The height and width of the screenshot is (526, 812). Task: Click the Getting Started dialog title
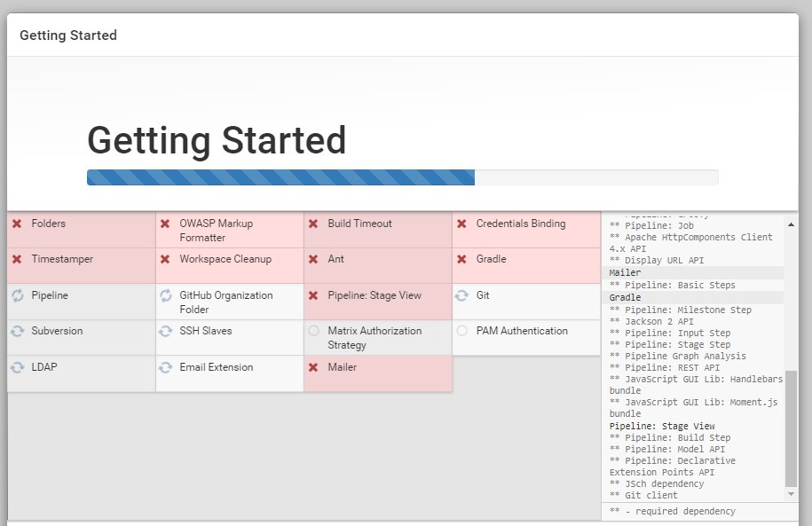(x=68, y=35)
